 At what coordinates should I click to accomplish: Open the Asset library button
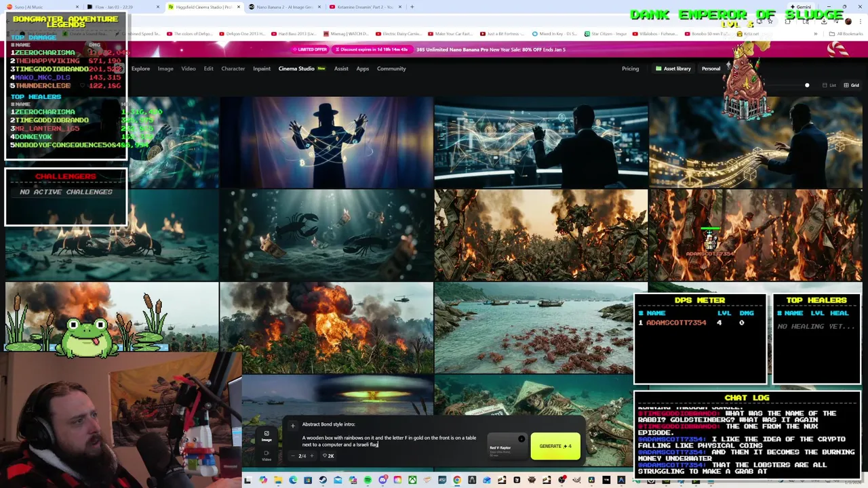673,68
